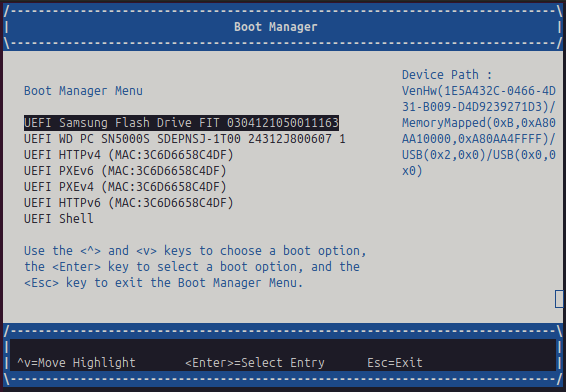This screenshot has height=392, width=566.
Task: Click the Device Path label
Action: click(447, 75)
